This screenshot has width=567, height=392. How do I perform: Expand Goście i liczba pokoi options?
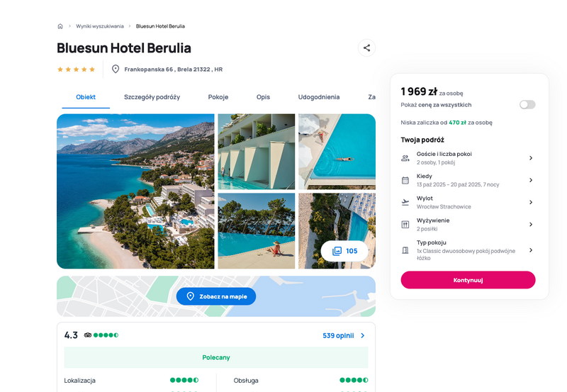click(531, 158)
